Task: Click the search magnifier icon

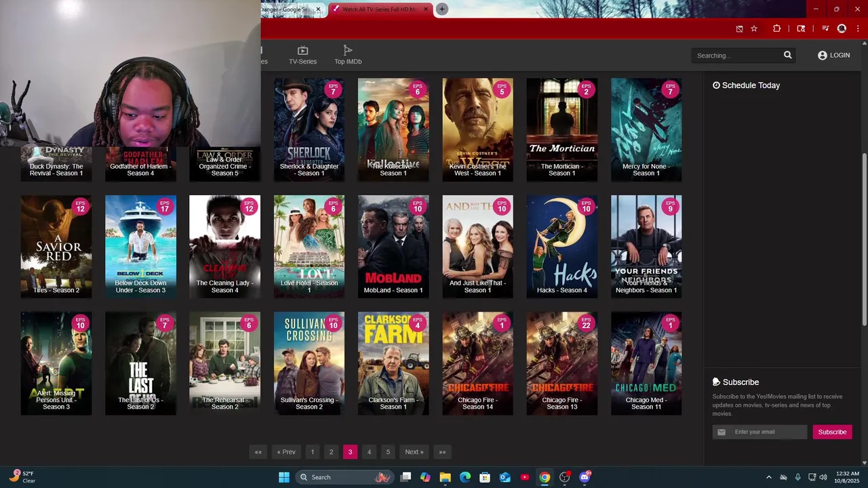Action: pyautogui.click(x=787, y=56)
